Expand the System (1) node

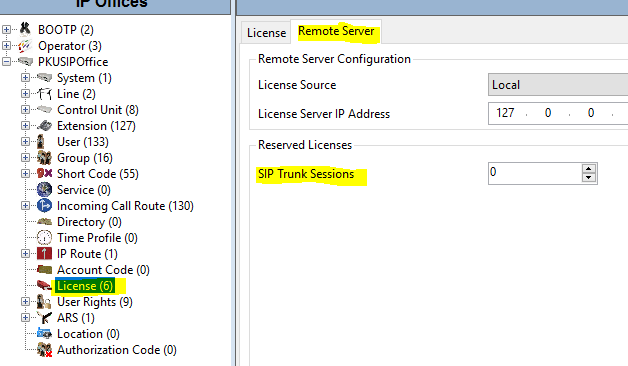[25, 77]
